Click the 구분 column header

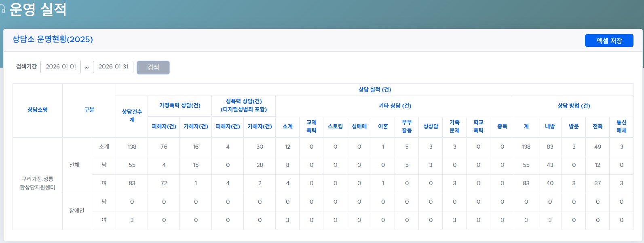point(89,110)
